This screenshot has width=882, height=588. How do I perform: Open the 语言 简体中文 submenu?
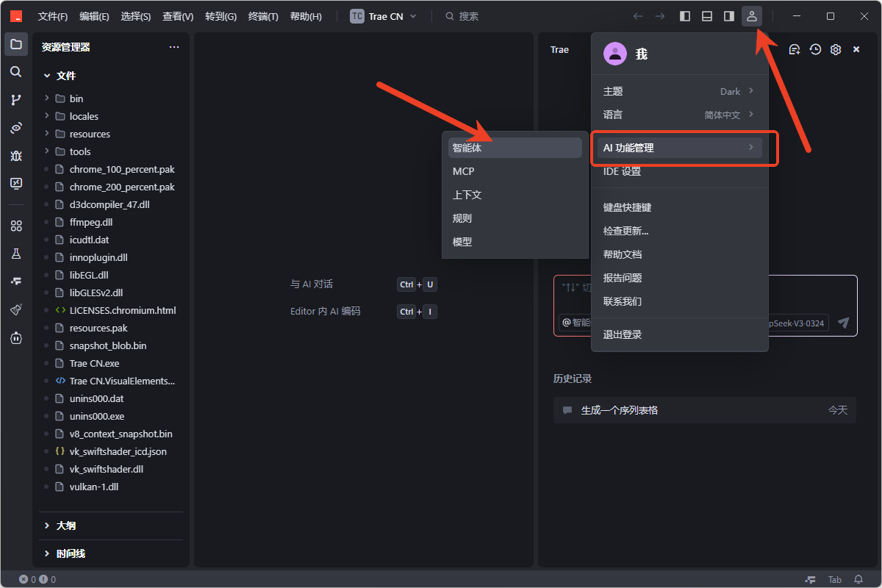(x=679, y=115)
